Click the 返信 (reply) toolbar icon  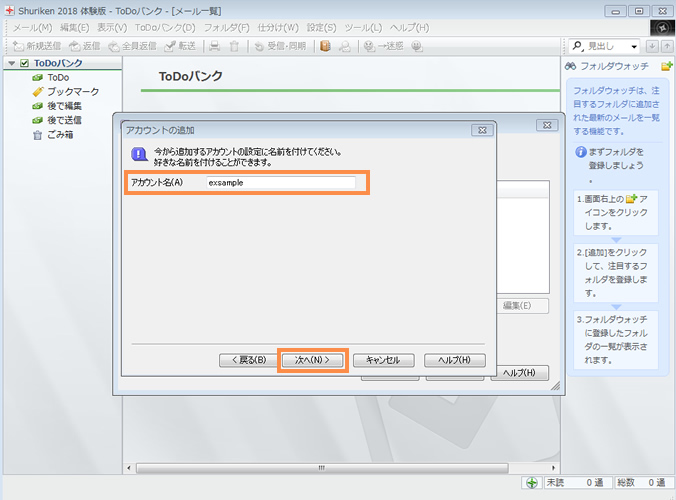click(85, 46)
